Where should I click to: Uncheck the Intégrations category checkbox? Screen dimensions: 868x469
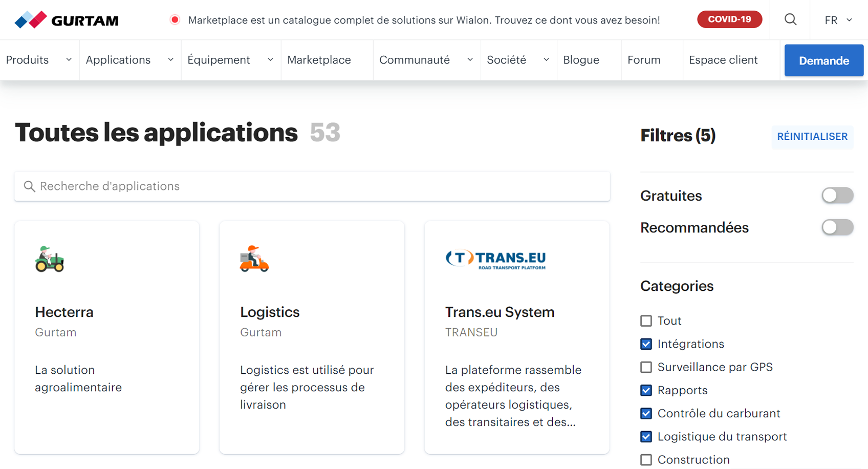pos(646,344)
